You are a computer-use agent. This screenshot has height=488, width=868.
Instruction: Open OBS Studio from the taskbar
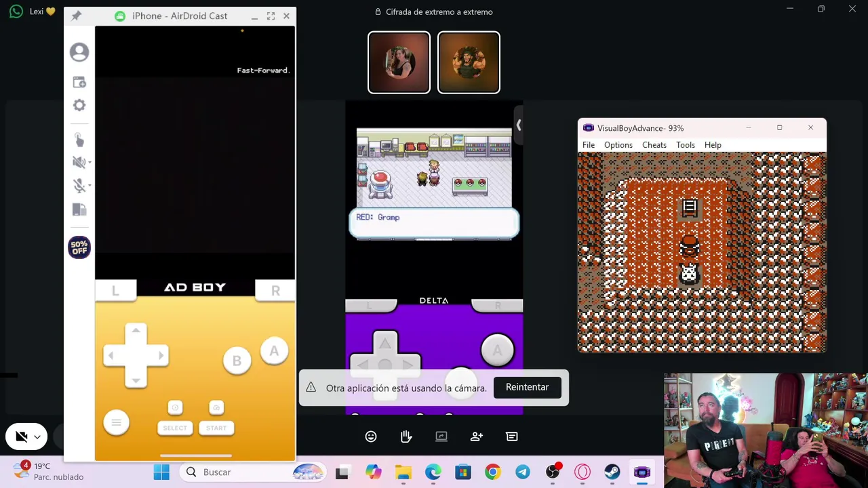pos(553,472)
